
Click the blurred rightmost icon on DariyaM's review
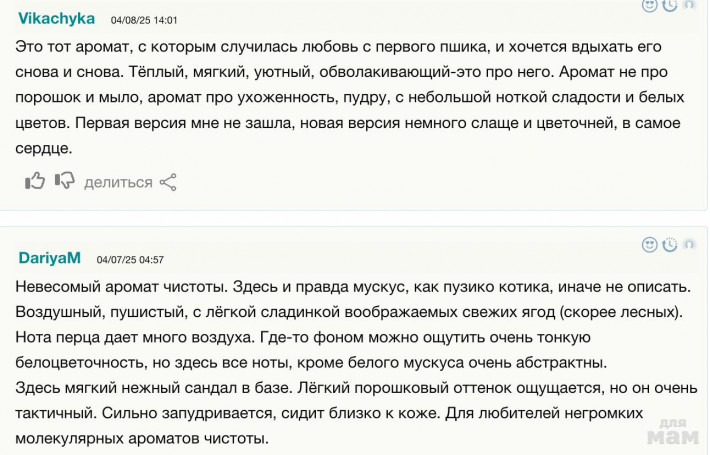tap(689, 244)
